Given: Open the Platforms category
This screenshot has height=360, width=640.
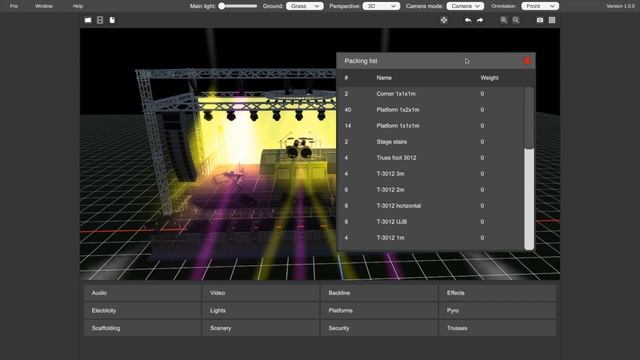Looking at the screenshot, I should pos(379,311).
